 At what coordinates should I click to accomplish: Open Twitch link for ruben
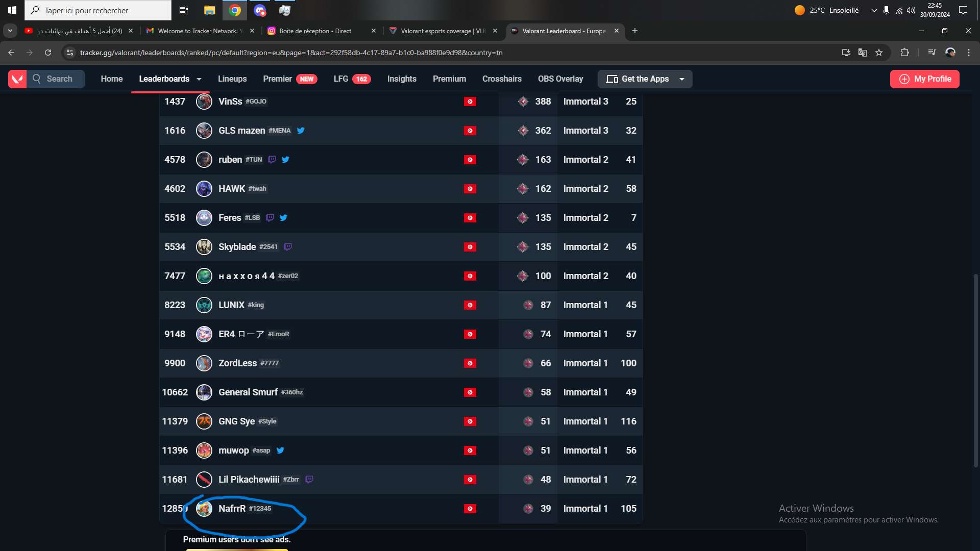pos(272,160)
